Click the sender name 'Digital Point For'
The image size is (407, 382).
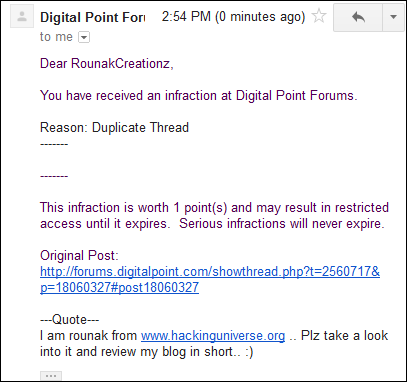(93, 17)
